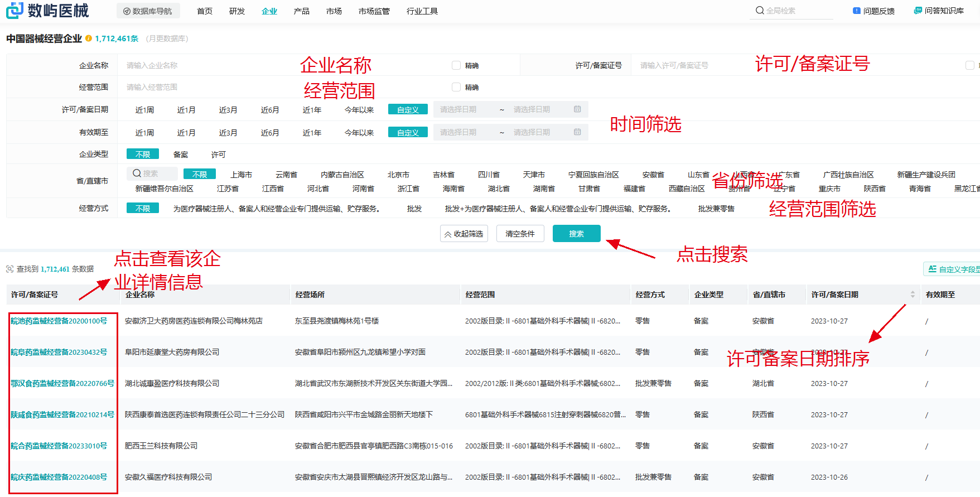Click the compass icon in 数据库导航
This screenshot has height=497, width=980.
click(127, 11)
